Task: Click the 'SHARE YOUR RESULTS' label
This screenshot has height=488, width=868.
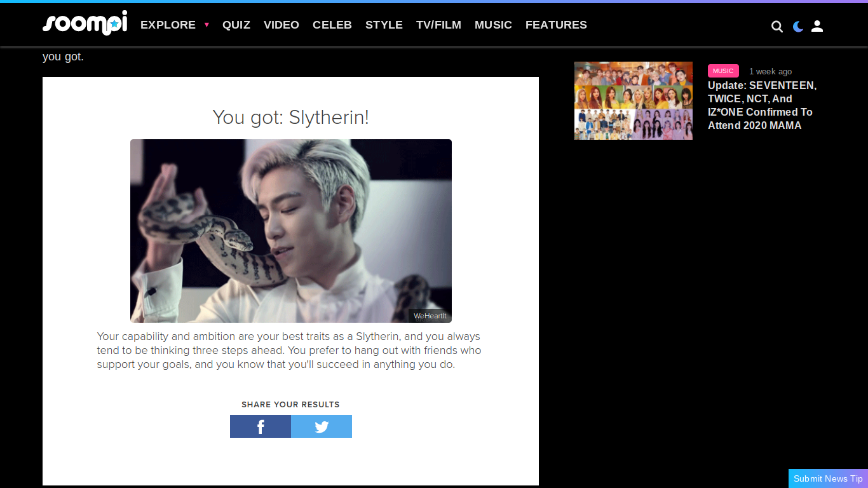Action: pyautogui.click(x=290, y=405)
